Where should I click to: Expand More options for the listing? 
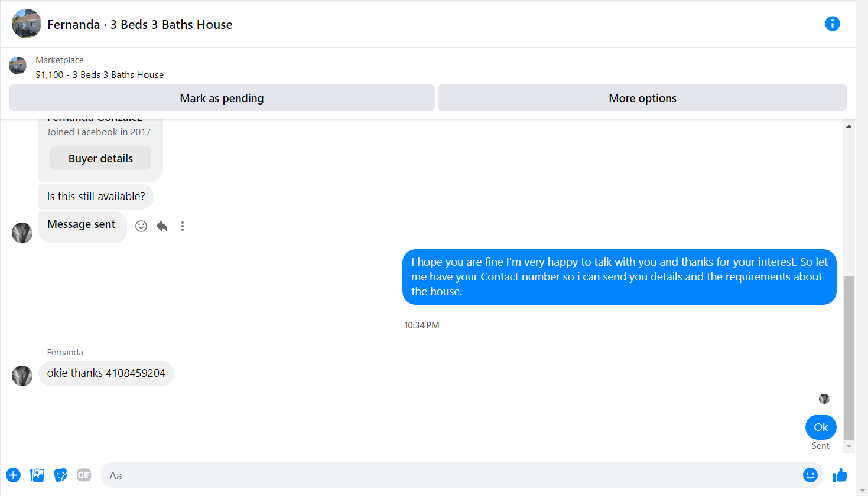(642, 98)
